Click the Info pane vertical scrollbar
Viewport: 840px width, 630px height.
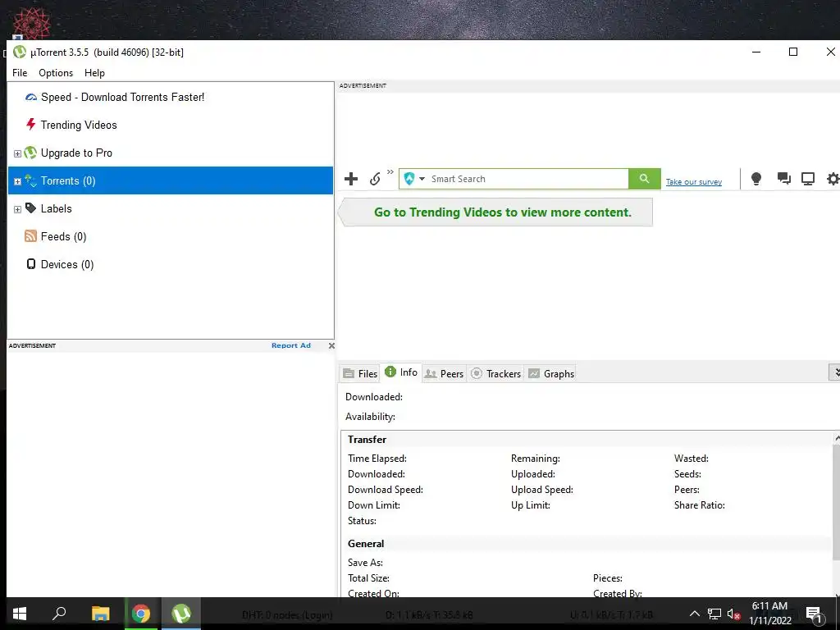pyautogui.click(x=836, y=504)
